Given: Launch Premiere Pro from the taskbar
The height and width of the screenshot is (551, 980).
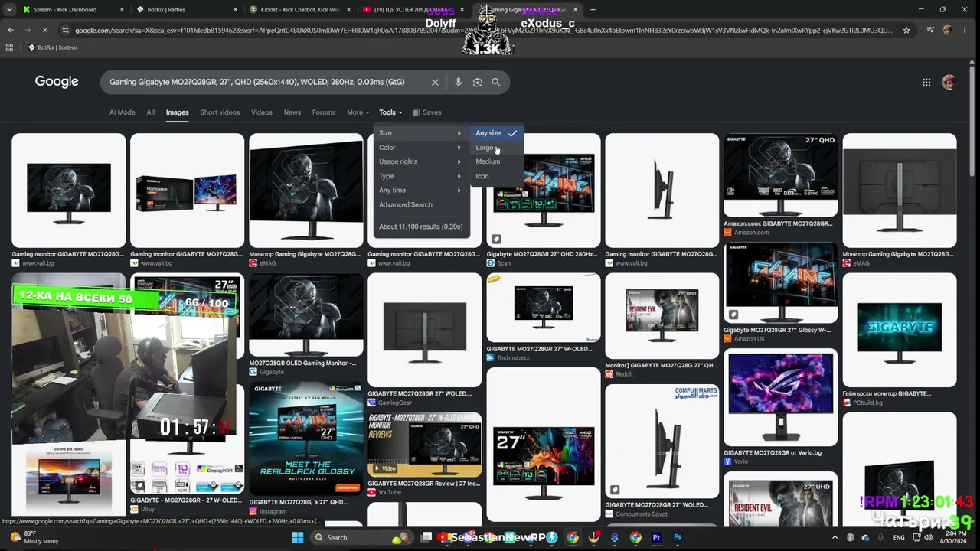Looking at the screenshot, I should click(x=656, y=537).
